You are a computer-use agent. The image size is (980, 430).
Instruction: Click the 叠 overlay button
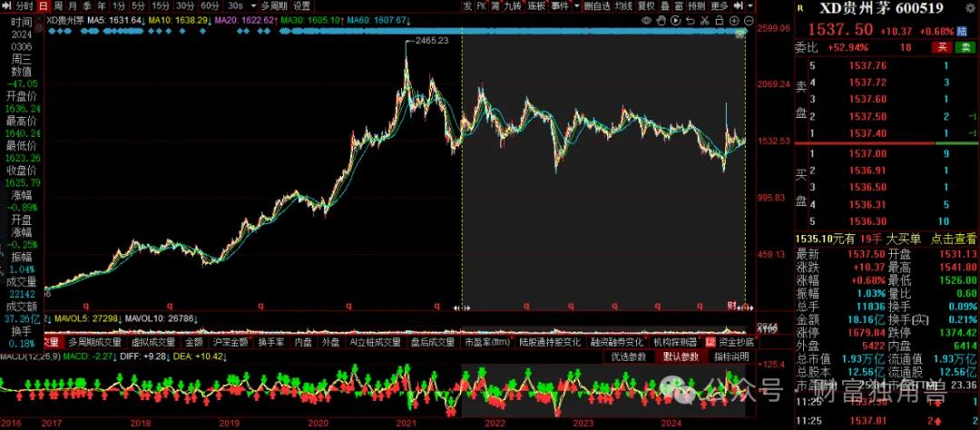[664, 6]
